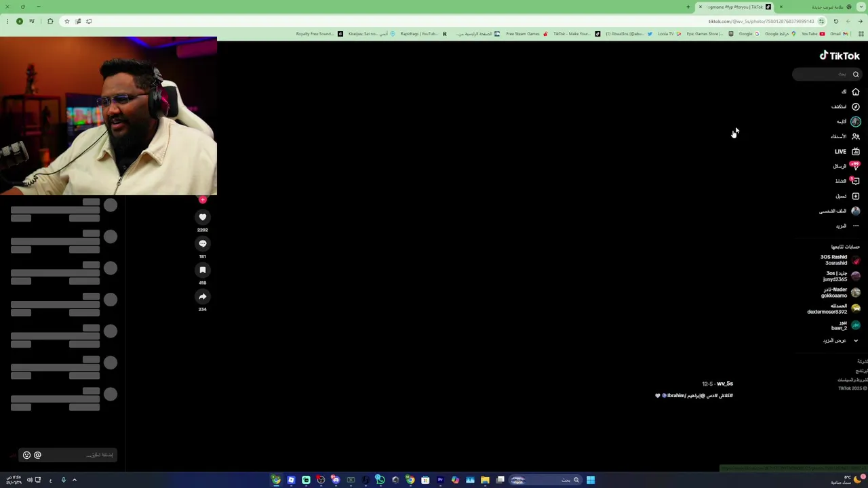
Task: Click the TikTok search field
Action: [x=826, y=75]
